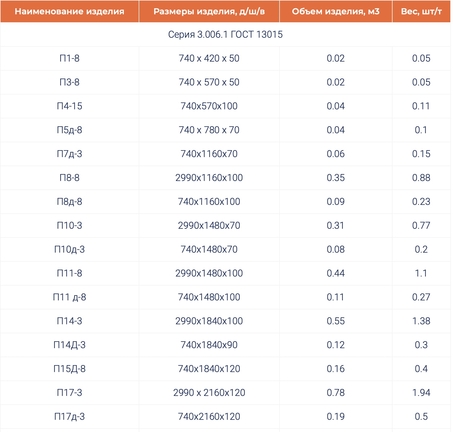453x432 pixels.
Task: Click the 'Размеры изделия, д/ш/в' column header
Action: tap(209, 11)
